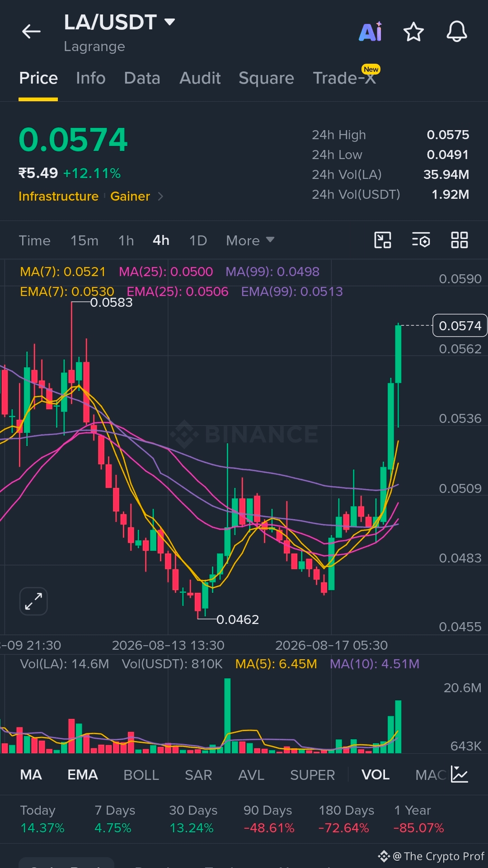The height and width of the screenshot is (868, 488).
Task: Tap the 24h Vol(LA) value 35.94M
Action: (446, 174)
